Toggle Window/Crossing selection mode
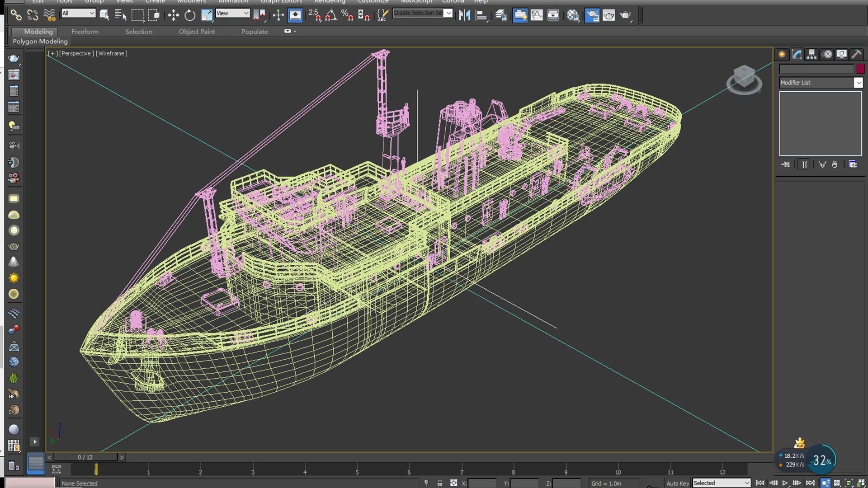Viewport: 868px width, 488px height. pyautogui.click(x=154, y=15)
